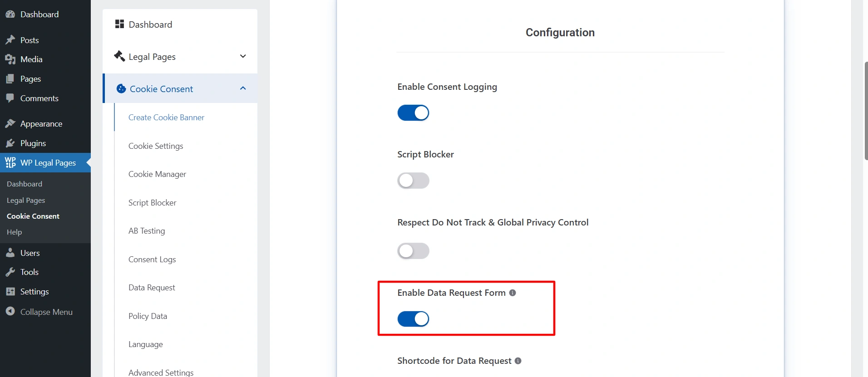Viewport: 868px width, 377px height.
Task: Enable Respect Do Not Track toggle
Action: (413, 251)
